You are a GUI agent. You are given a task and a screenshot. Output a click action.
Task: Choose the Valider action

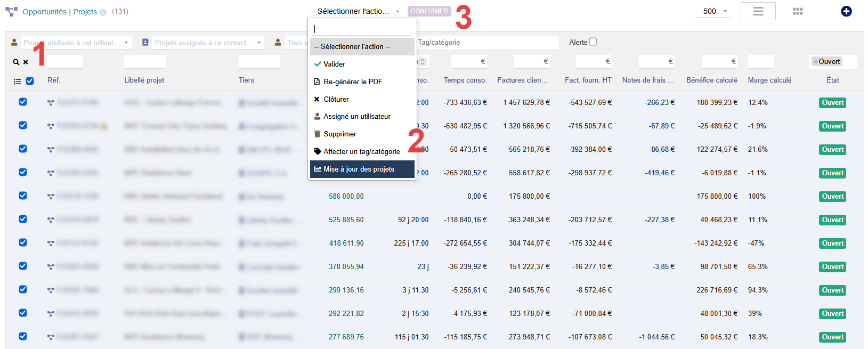click(x=362, y=64)
